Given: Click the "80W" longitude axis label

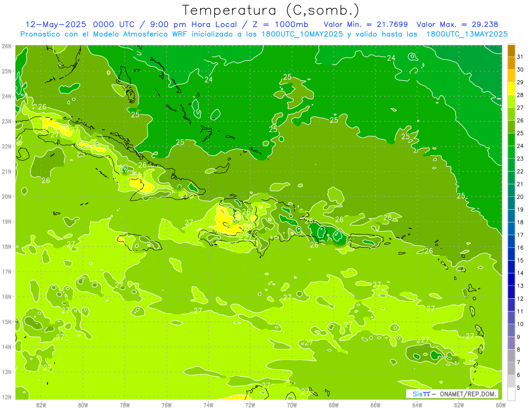Looking at the screenshot, I should pyautogui.click(x=82, y=405).
